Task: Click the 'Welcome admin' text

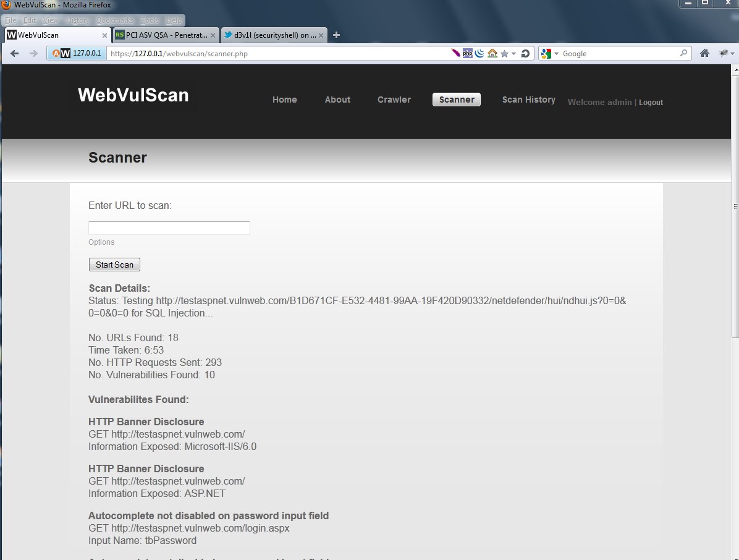Action: point(599,102)
